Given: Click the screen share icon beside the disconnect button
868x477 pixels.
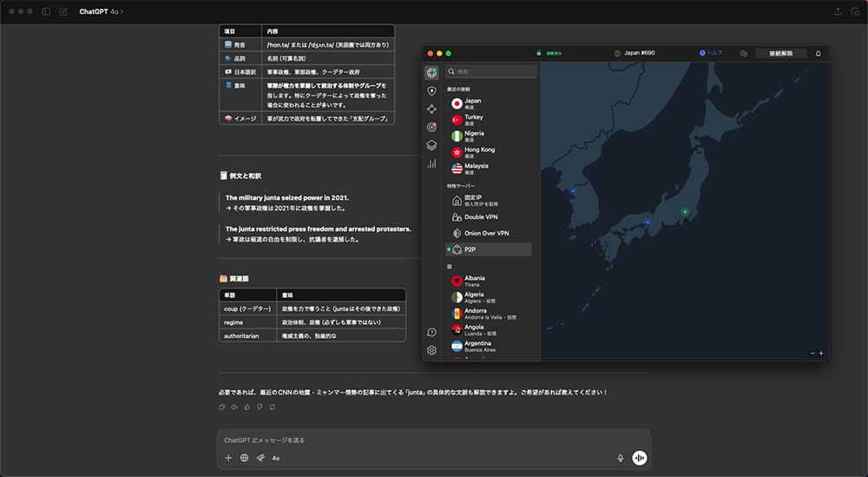Looking at the screenshot, I should click(x=744, y=53).
